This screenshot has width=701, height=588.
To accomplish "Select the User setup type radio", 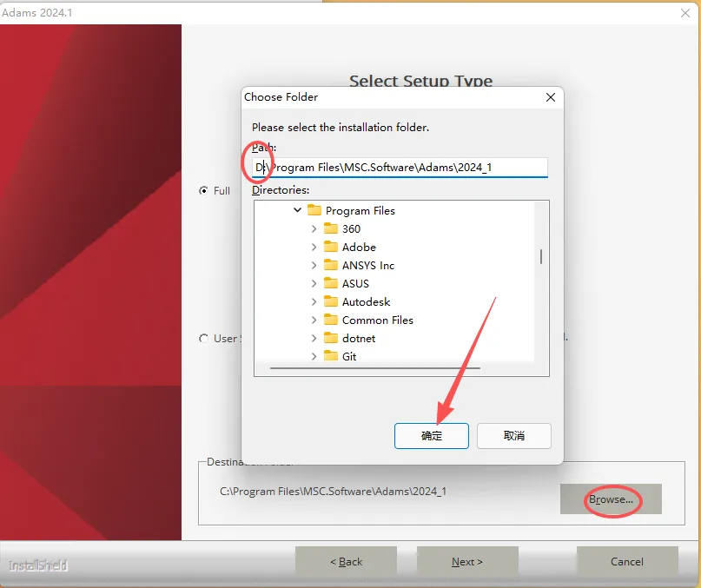I will tap(203, 338).
